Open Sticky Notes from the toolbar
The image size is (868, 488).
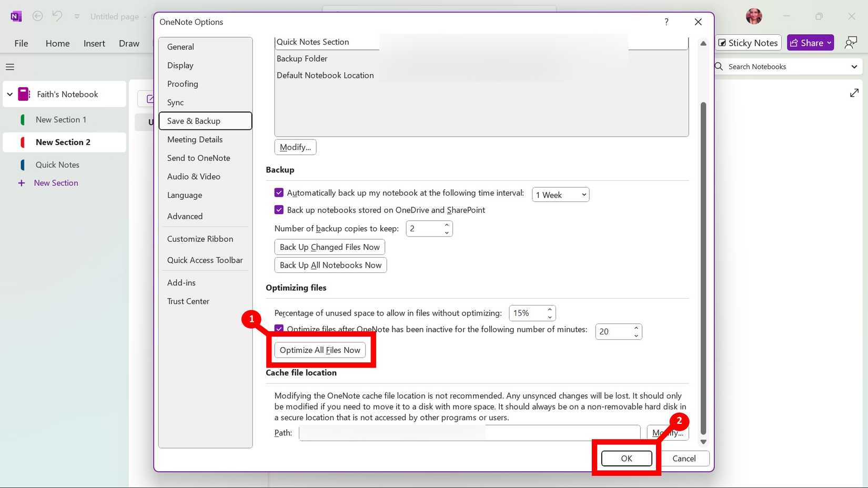(748, 43)
